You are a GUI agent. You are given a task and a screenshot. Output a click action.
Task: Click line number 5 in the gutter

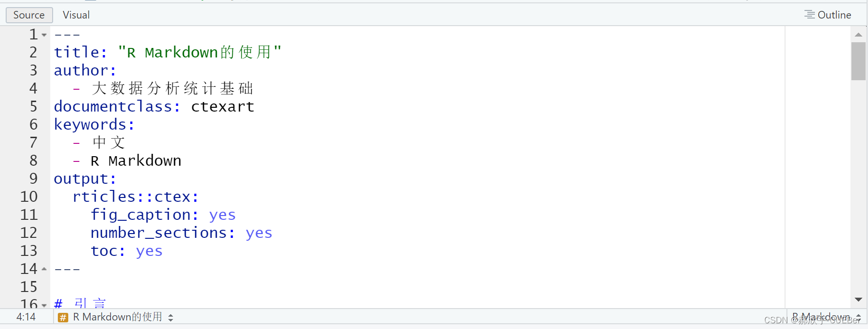click(33, 106)
